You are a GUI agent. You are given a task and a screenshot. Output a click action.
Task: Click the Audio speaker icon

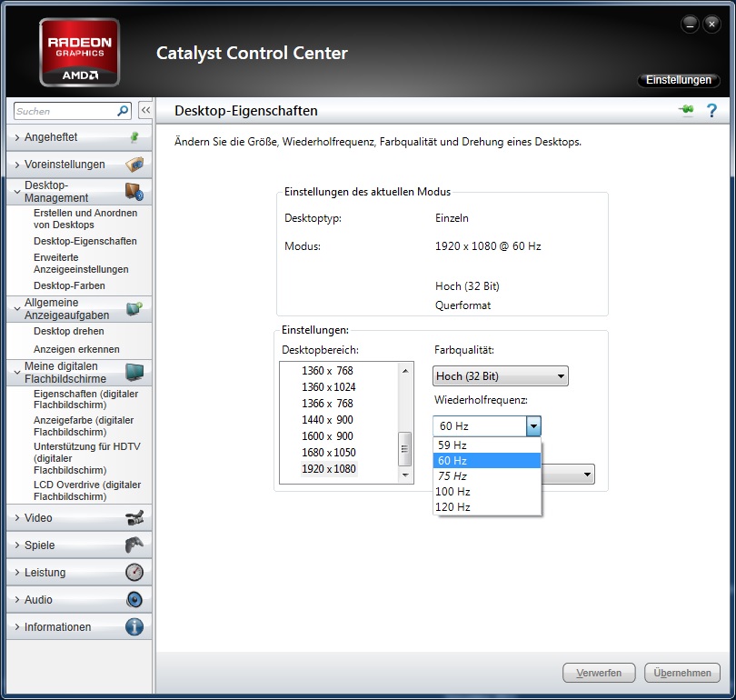click(134, 599)
